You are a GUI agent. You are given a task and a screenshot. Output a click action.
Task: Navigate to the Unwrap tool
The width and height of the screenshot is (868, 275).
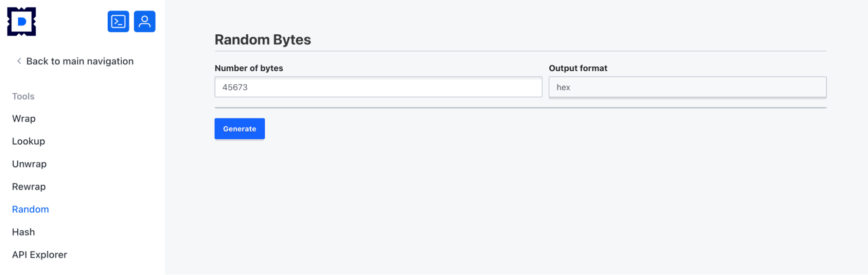30,164
